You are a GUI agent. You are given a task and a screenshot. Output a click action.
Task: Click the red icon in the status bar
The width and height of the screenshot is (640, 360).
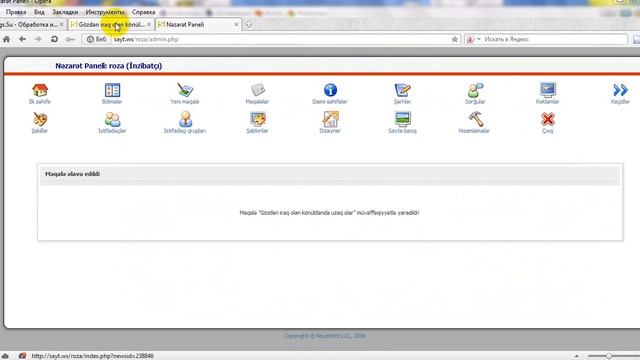tap(22, 356)
